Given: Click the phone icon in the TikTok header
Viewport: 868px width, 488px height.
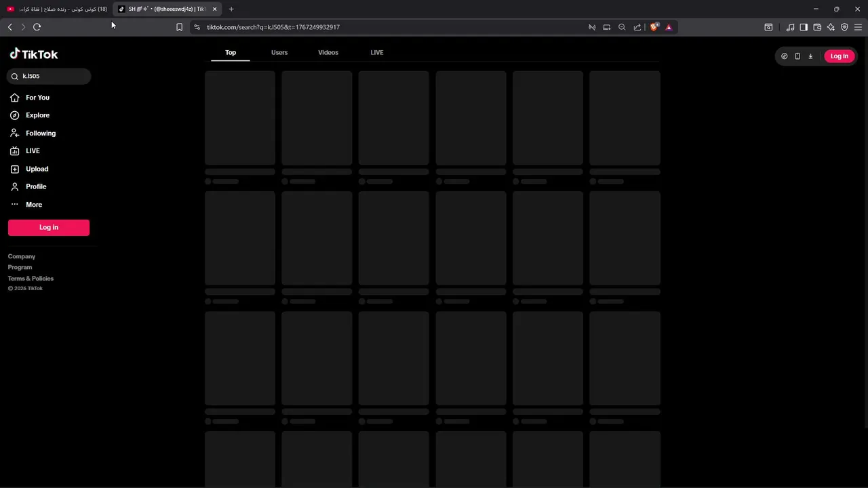Looking at the screenshot, I should pyautogui.click(x=797, y=56).
